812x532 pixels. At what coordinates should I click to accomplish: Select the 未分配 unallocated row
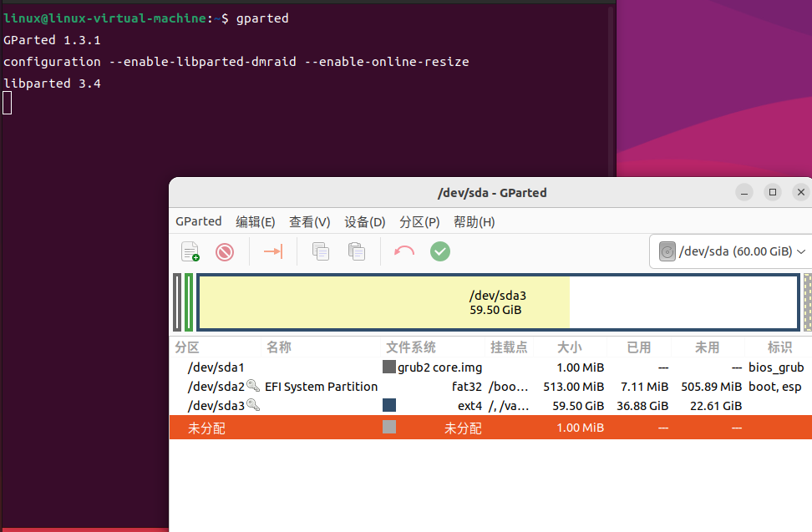(x=490, y=428)
